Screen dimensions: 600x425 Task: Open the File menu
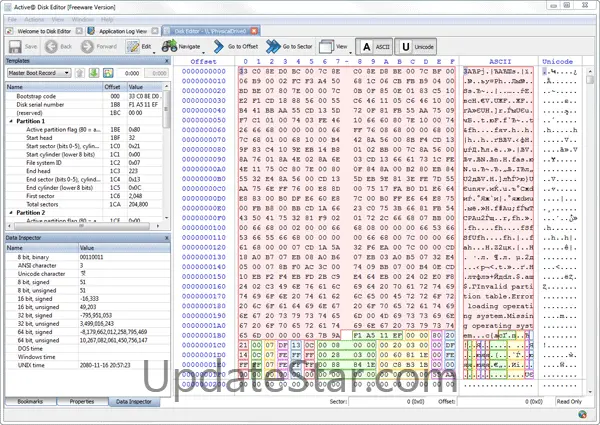[12, 20]
